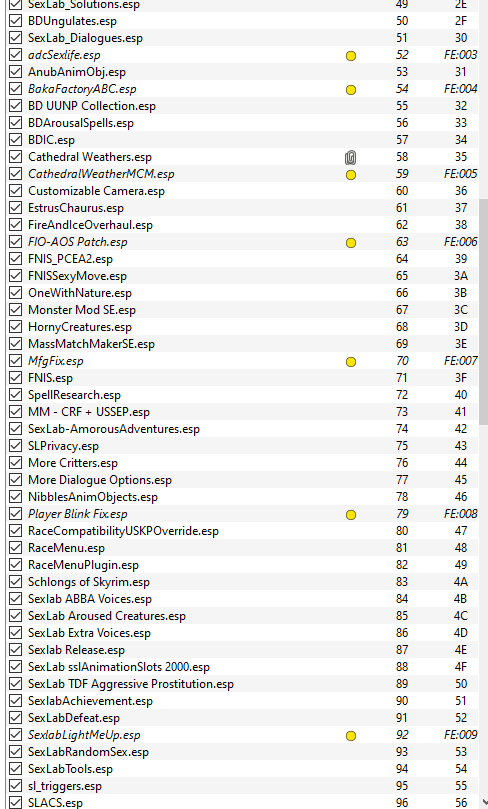The image size is (488, 809).
Task: Select the SLPrivacy.esp plugin name
Action: [63, 446]
